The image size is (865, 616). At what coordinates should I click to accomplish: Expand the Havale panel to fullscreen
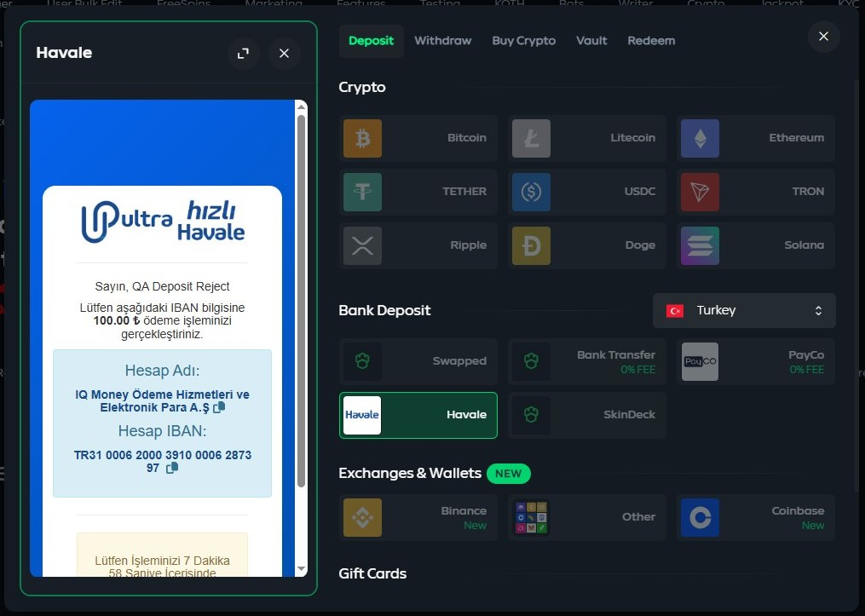[243, 54]
